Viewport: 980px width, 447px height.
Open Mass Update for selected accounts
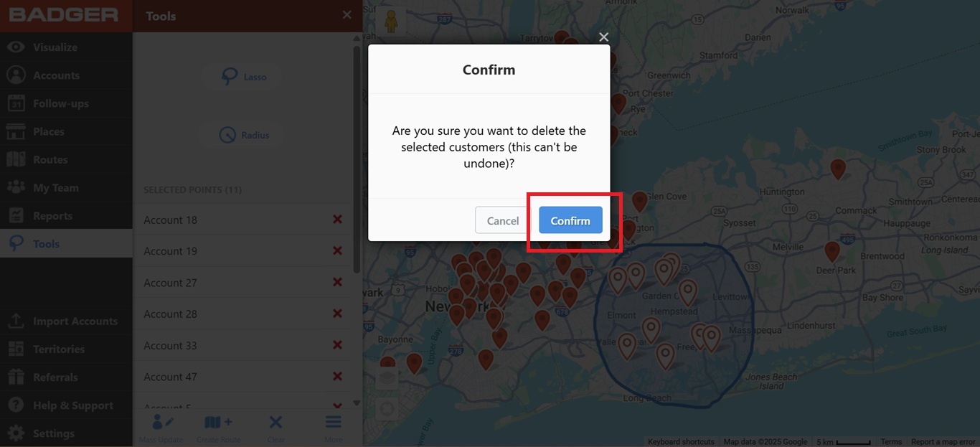pos(162,429)
